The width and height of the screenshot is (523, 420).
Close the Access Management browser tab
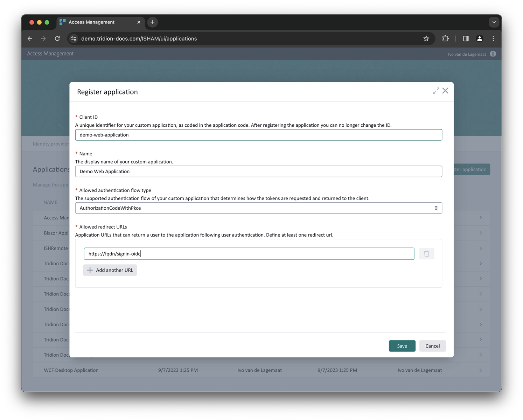click(x=139, y=22)
